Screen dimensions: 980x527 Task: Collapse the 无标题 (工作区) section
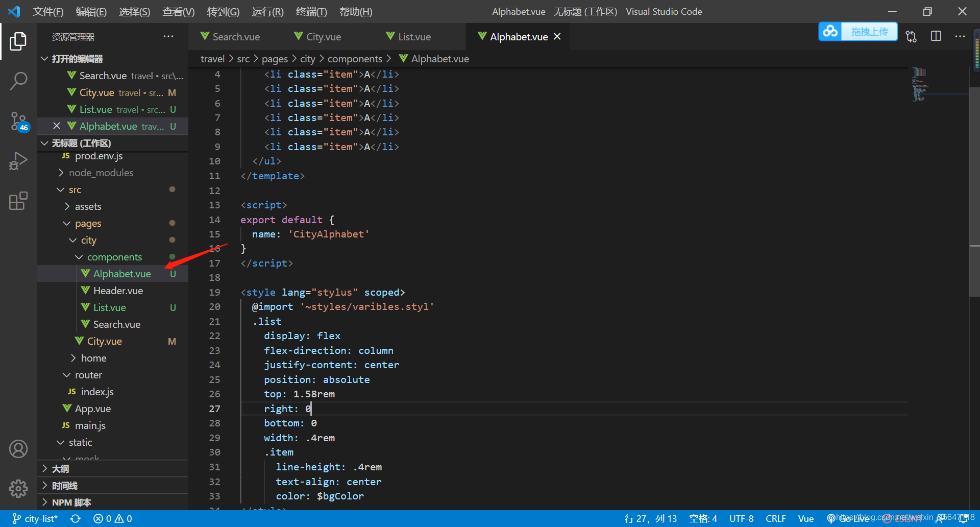(112, 143)
